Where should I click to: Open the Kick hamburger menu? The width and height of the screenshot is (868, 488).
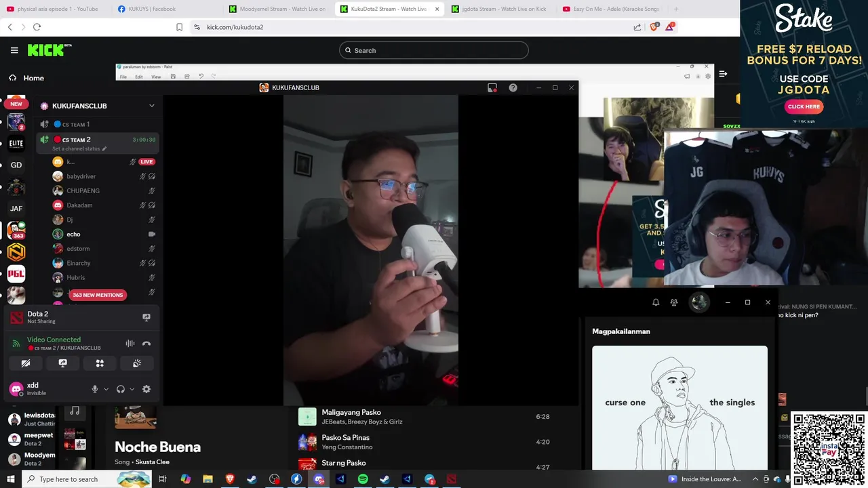pyautogui.click(x=14, y=50)
